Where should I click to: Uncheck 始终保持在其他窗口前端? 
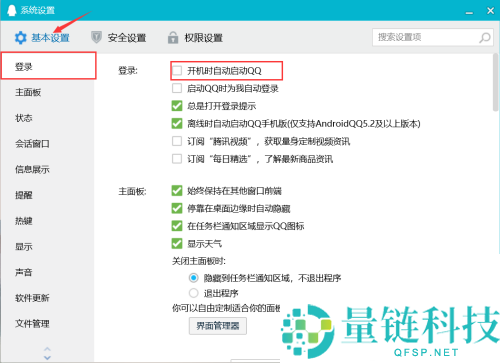pyautogui.click(x=177, y=191)
